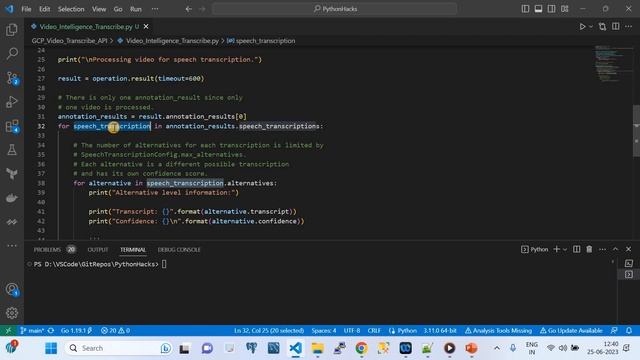Open the Testing flask view
This screenshot has width=640, height=360.
[12, 150]
